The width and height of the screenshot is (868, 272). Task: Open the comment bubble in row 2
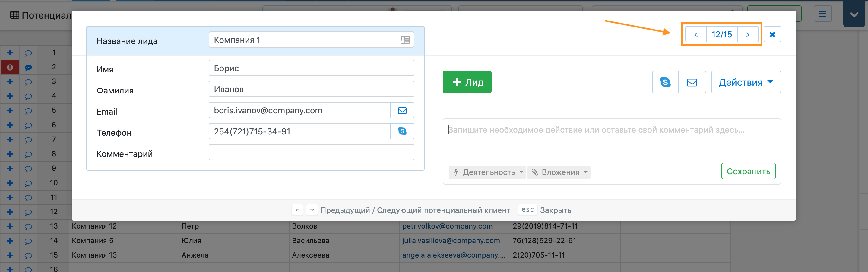pyautogui.click(x=28, y=67)
